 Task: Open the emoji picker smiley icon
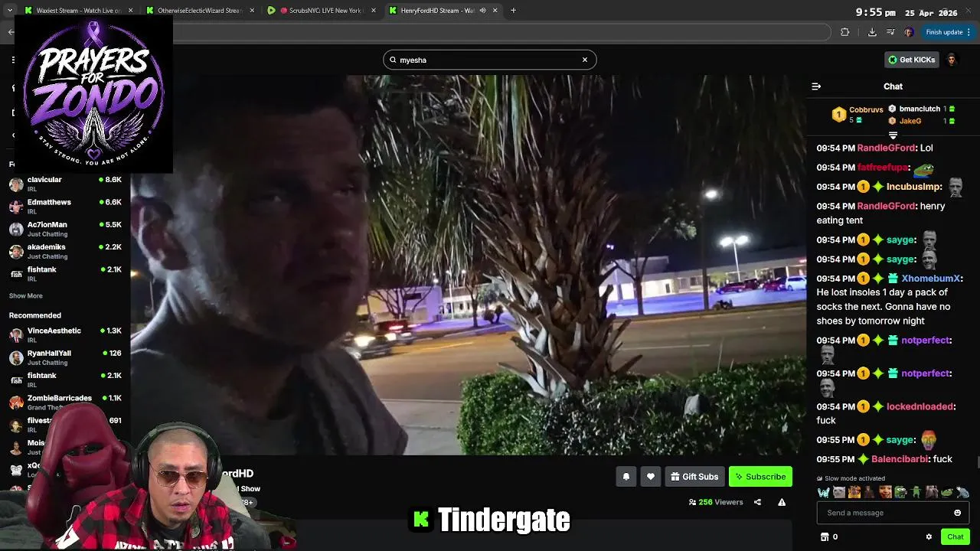tap(957, 513)
